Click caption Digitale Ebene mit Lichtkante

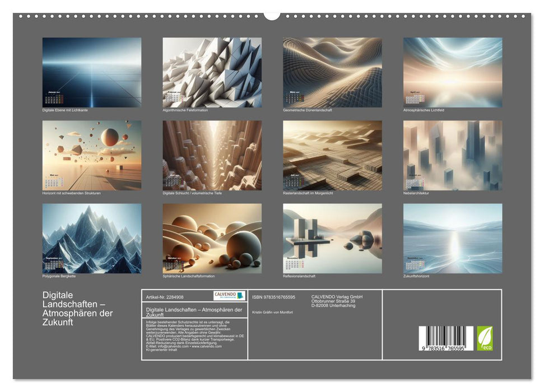(65, 110)
